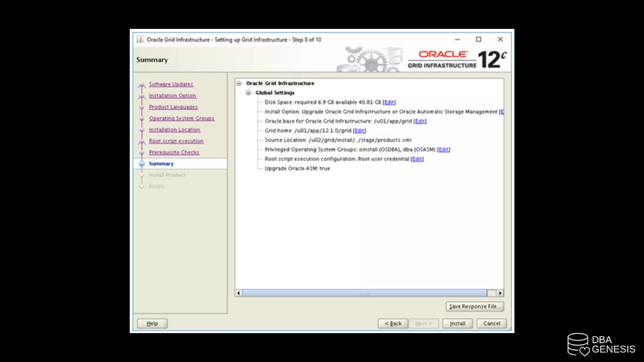
Task: Edit the Disk Space setting
Action: [389, 102]
